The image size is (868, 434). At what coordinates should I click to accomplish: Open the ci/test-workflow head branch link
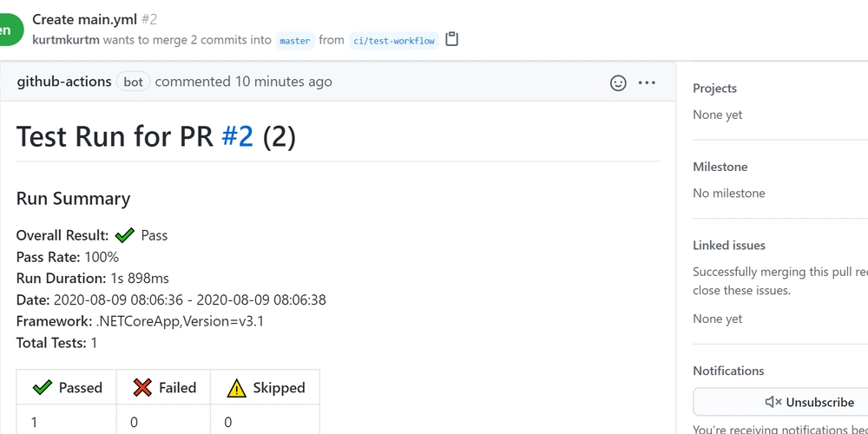point(394,41)
